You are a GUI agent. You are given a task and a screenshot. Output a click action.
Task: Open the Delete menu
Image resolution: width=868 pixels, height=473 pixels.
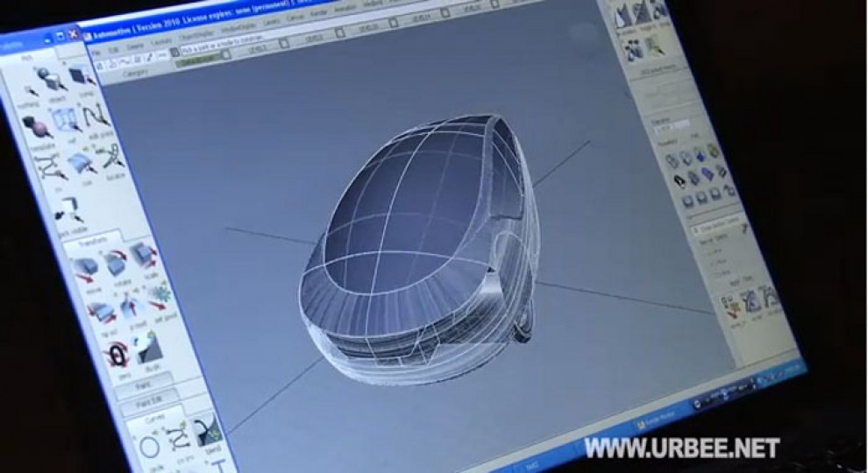click(135, 46)
